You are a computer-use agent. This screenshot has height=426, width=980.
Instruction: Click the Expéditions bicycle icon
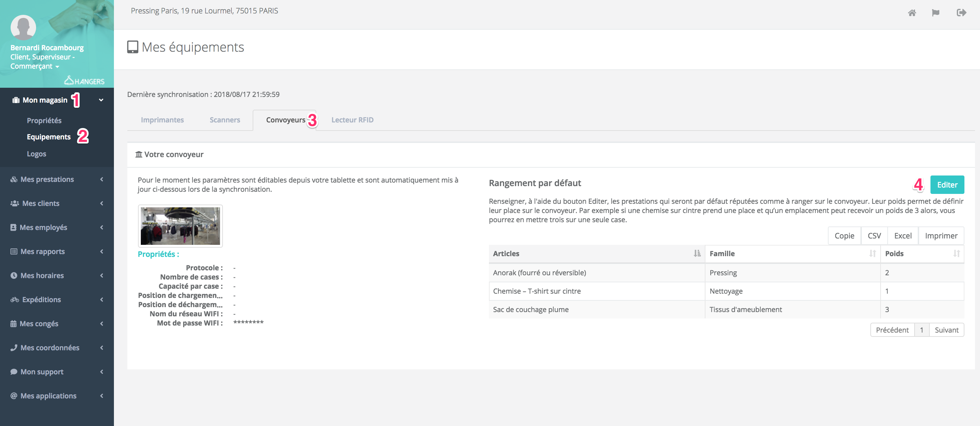15,299
